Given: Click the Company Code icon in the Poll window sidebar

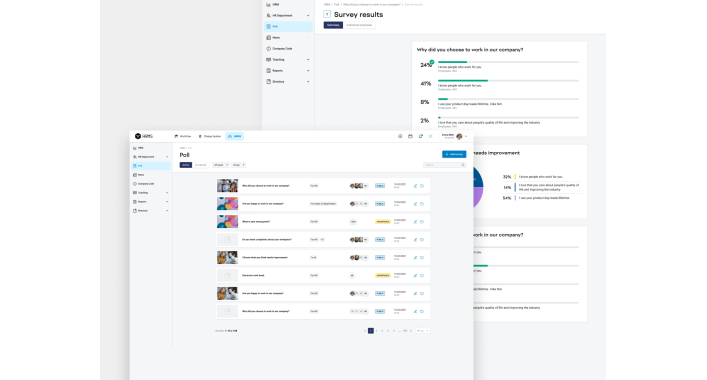Looking at the screenshot, I should point(135,184).
